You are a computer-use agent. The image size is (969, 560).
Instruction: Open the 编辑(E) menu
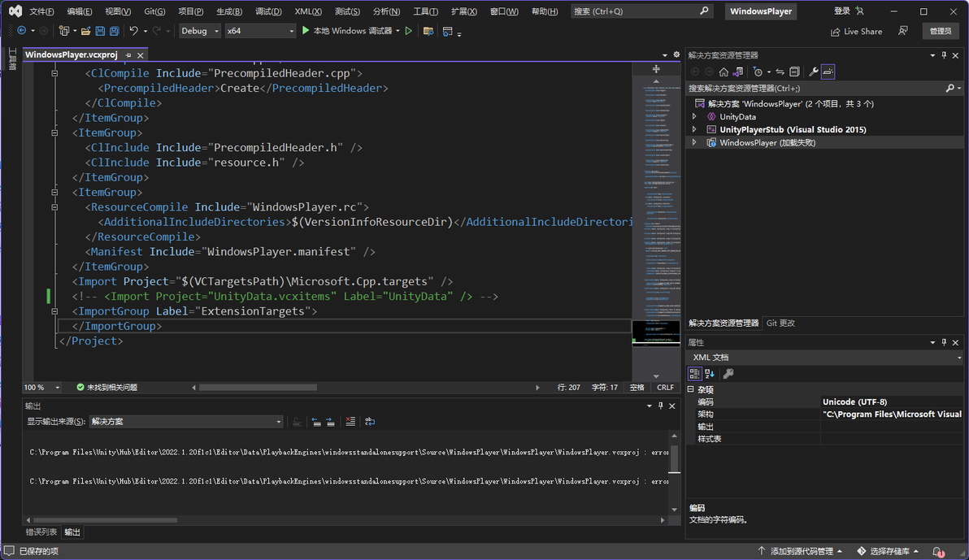(x=80, y=11)
